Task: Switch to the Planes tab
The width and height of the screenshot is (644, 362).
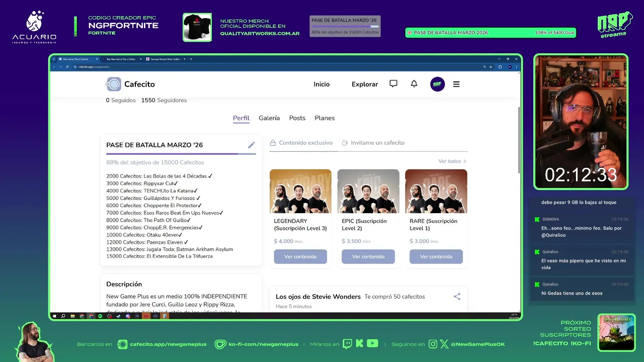Action: tap(325, 118)
